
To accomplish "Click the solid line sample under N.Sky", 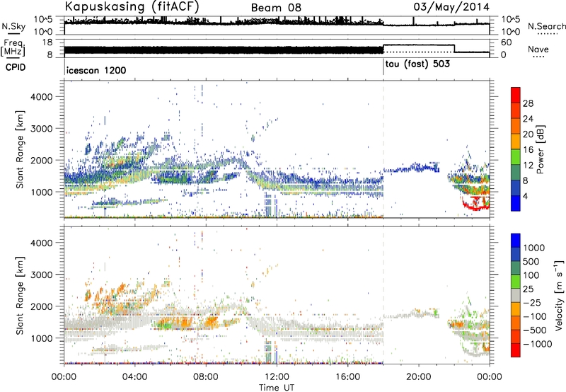I will [x=13, y=33].
